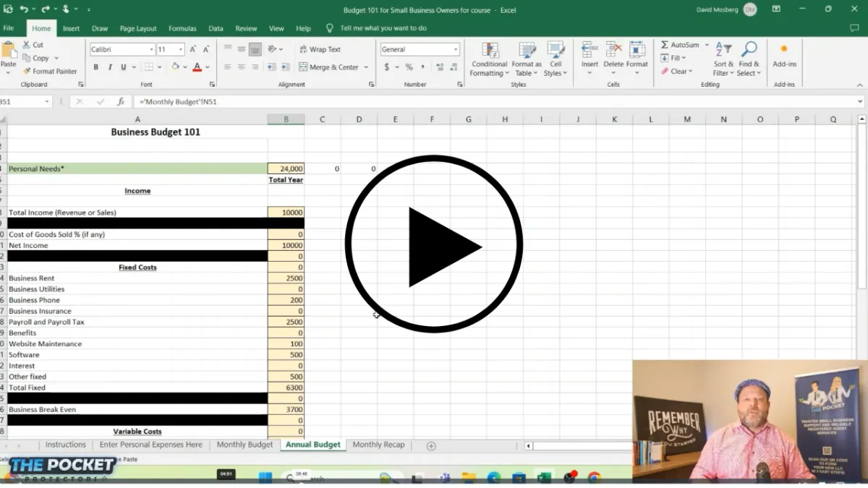Click the font color red A button
868x488 pixels.
click(197, 67)
